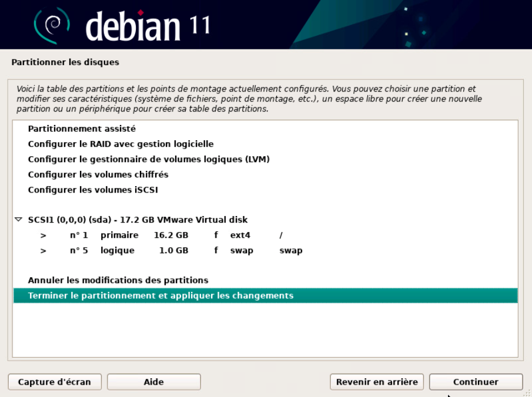Click Continuer to proceed
Image resolution: width=532 pixels, height=397 pixels.
[476, 382]
